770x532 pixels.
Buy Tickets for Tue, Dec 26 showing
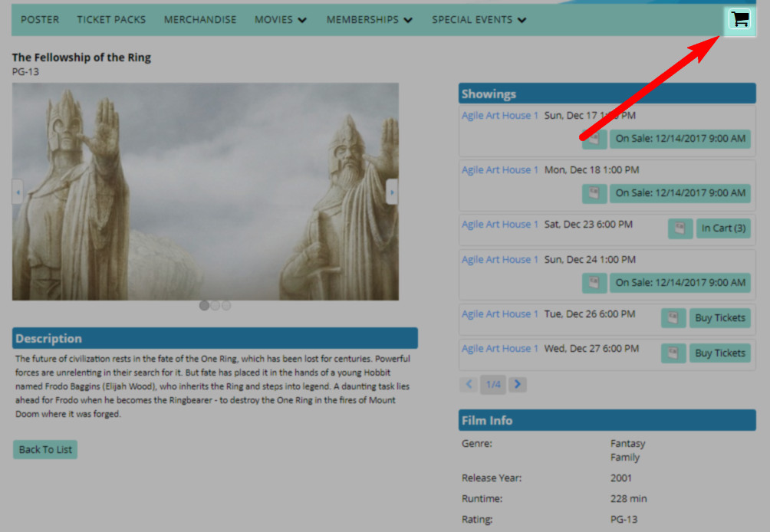(x=720, y=318)
